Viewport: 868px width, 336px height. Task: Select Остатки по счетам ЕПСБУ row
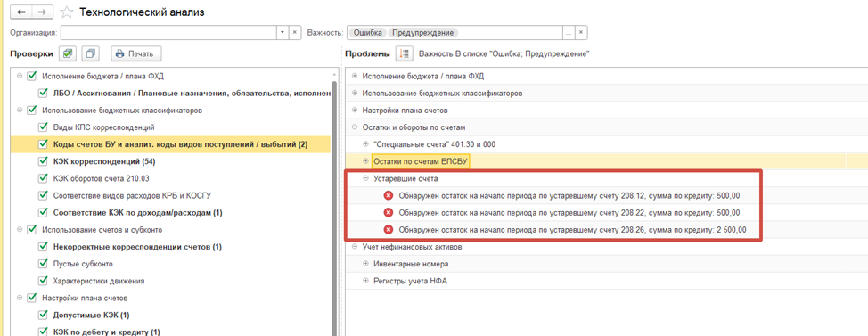point(607,161)
